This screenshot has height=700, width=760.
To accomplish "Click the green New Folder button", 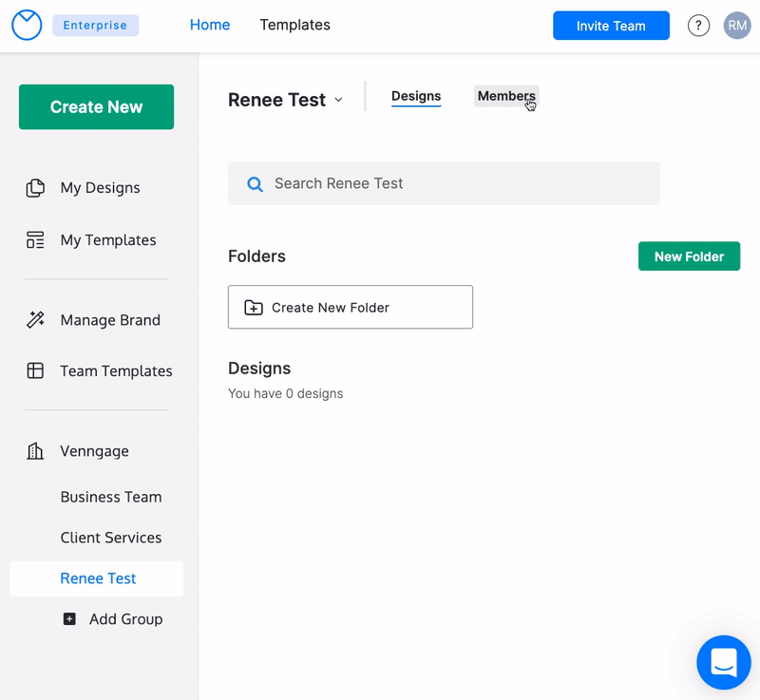I will pyautogui.click(x=689, y=256).
